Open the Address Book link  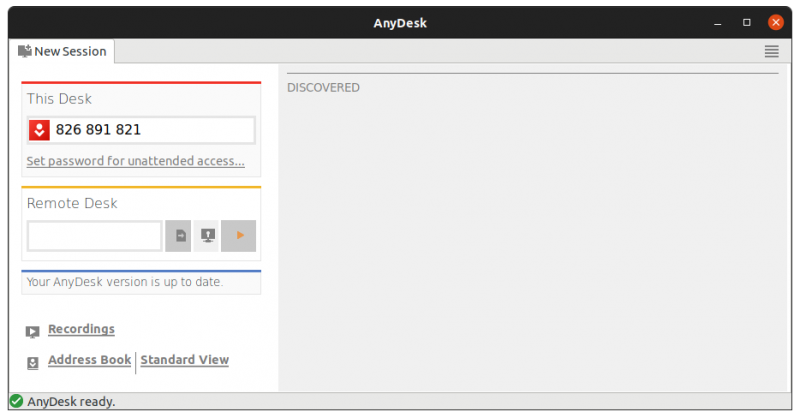pos(89,360)
